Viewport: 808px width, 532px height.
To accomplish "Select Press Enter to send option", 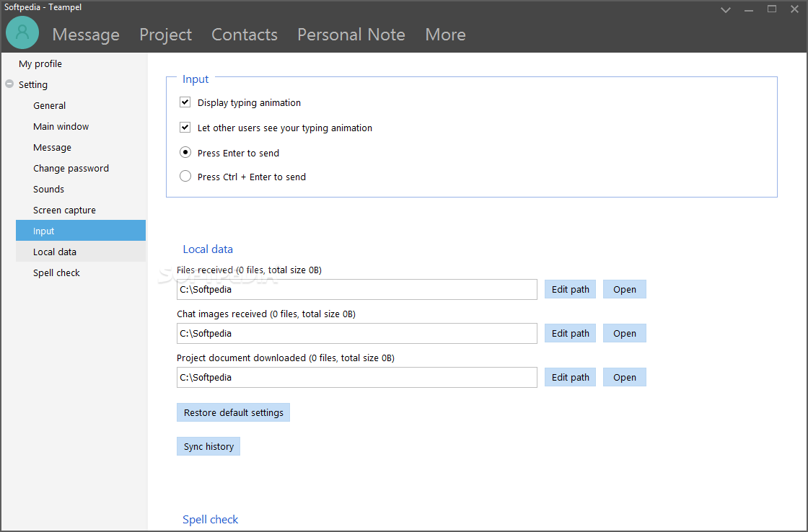I will point(185,153).
